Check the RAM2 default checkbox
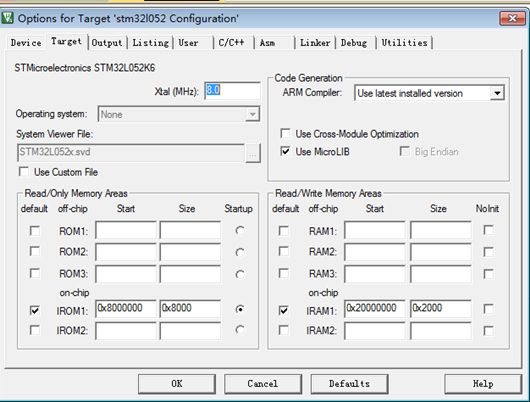The image size is (530, 402). click(284, 251)
